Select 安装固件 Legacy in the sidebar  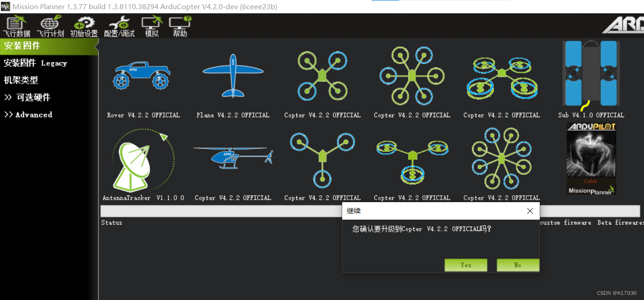[35, 63]
